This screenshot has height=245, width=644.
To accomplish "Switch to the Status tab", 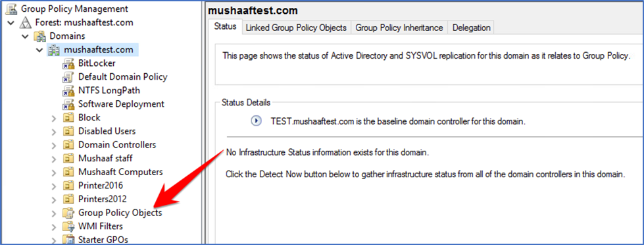I will 226,27.
